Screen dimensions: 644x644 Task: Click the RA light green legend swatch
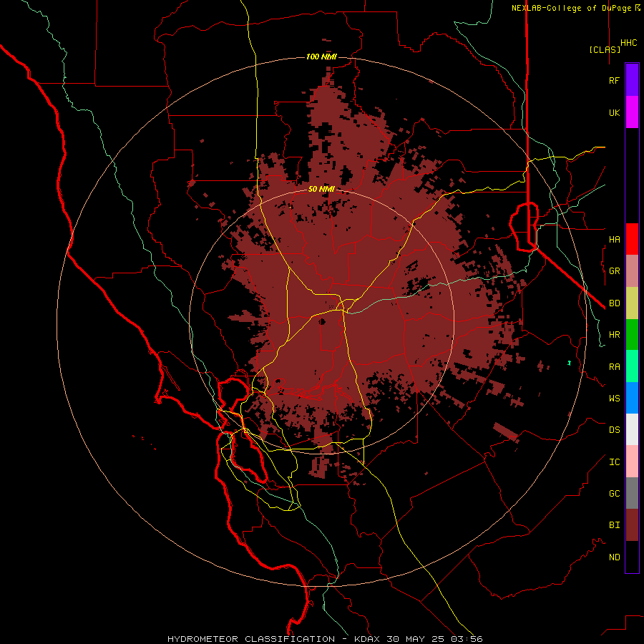(632, 366)
